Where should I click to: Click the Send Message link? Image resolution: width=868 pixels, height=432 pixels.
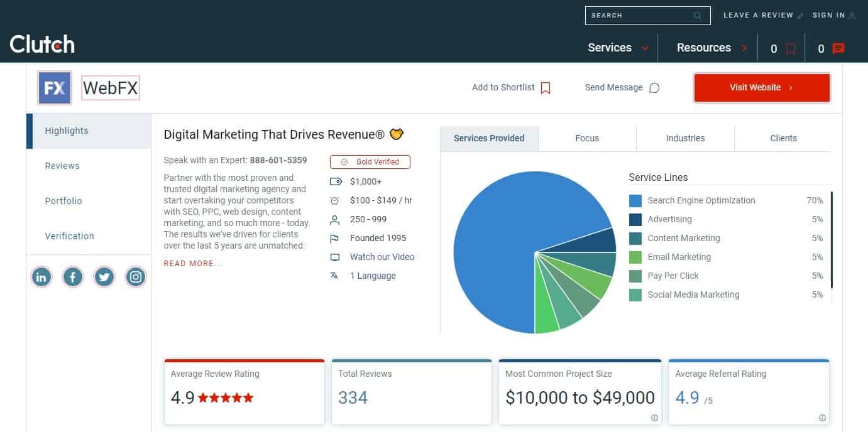[613, 88]
